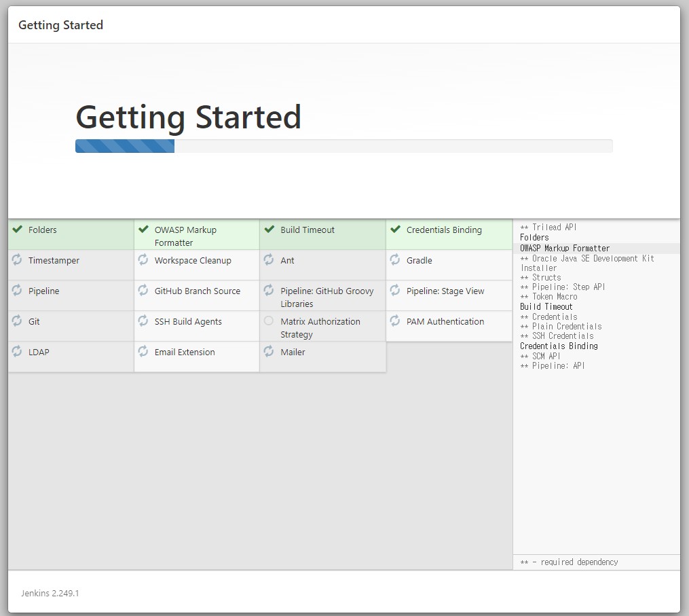The height and width of the screenshot is (616, 689).
Task: Click the spinner icon next to Git
Action: (17, 321)
